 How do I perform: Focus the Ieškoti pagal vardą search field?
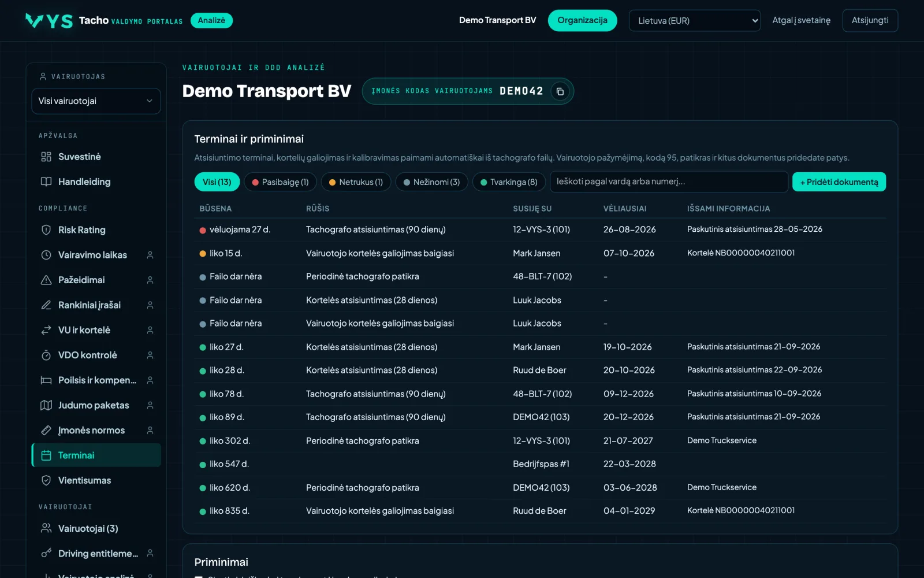[669, 181]
